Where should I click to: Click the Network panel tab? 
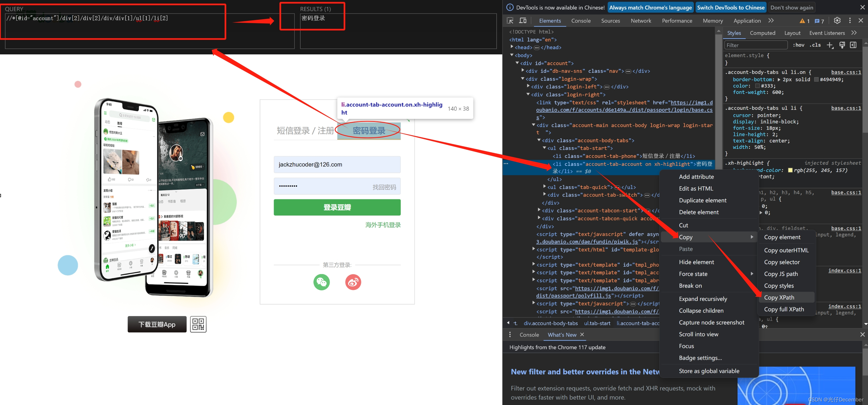pyautogui.click(x=641, y=21)
